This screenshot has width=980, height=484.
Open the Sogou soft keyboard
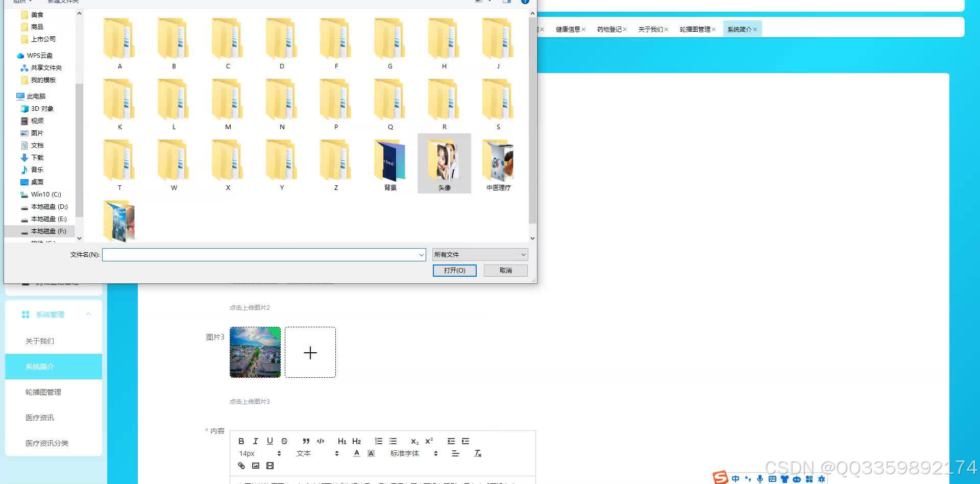click(x=772, y=479)
